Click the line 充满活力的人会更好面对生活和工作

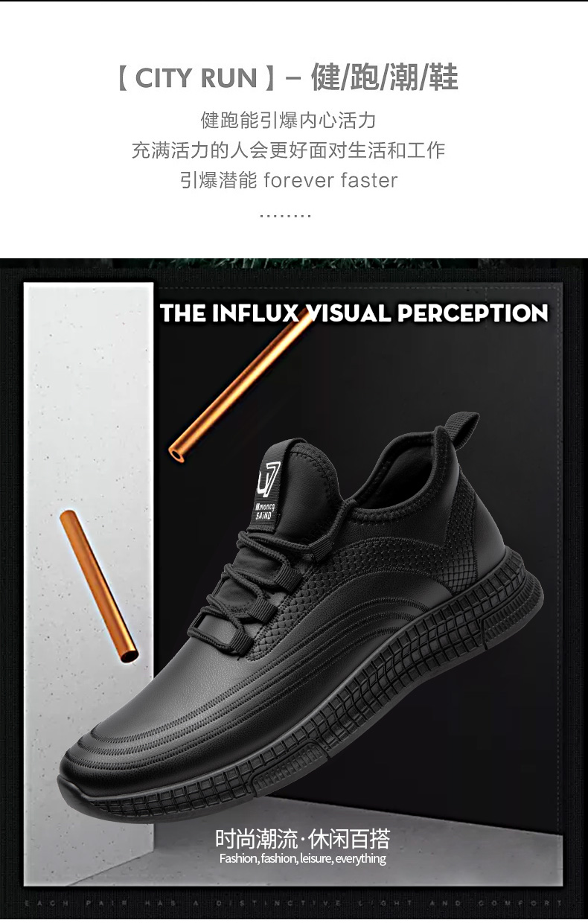click(x=288, y=150)
